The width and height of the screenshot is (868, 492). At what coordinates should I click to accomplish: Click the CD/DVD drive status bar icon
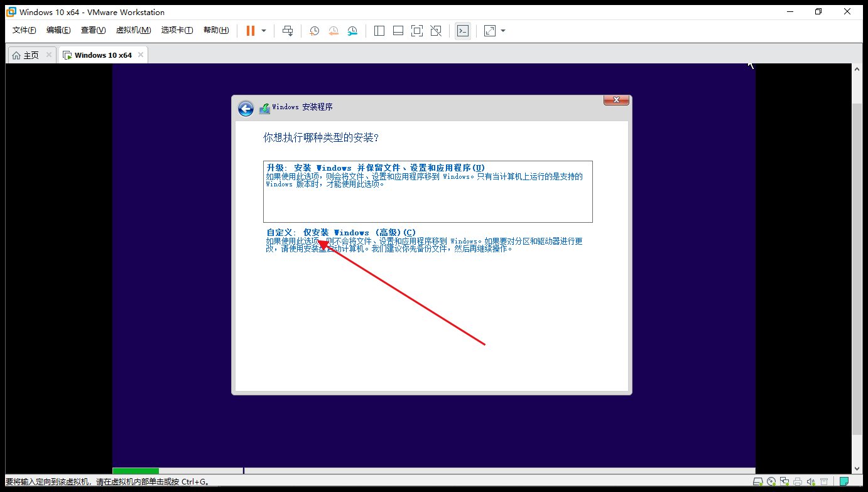[771, 482]
